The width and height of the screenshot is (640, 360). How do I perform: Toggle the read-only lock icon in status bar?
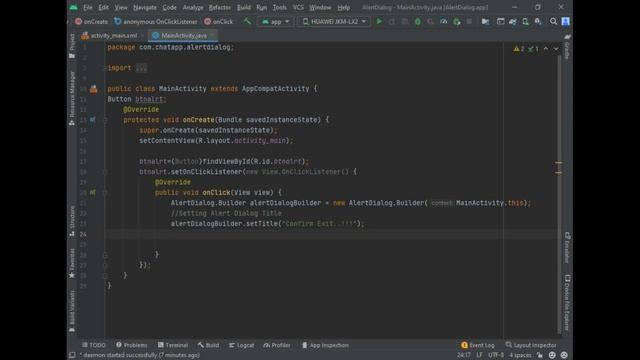540,355
